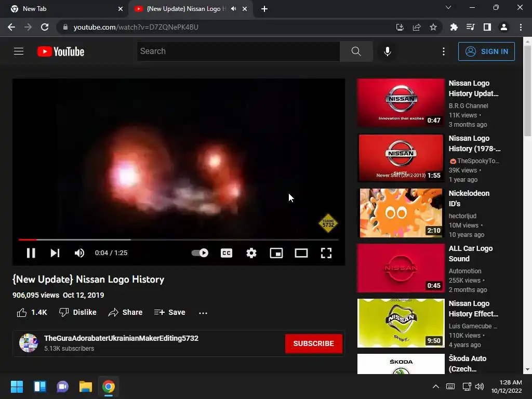Show hidden system tray icons
The height and width of the screenshot is (399, 532).
[436, 387]
